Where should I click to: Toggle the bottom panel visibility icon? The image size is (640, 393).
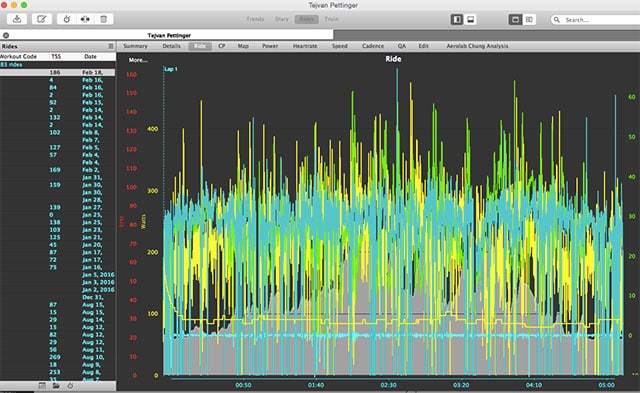pos(471,19)
